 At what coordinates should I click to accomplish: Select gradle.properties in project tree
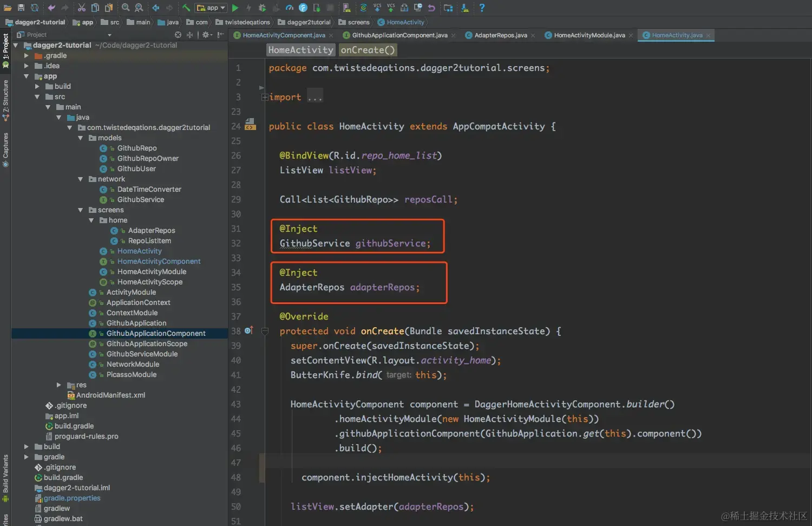pos(72,498)
